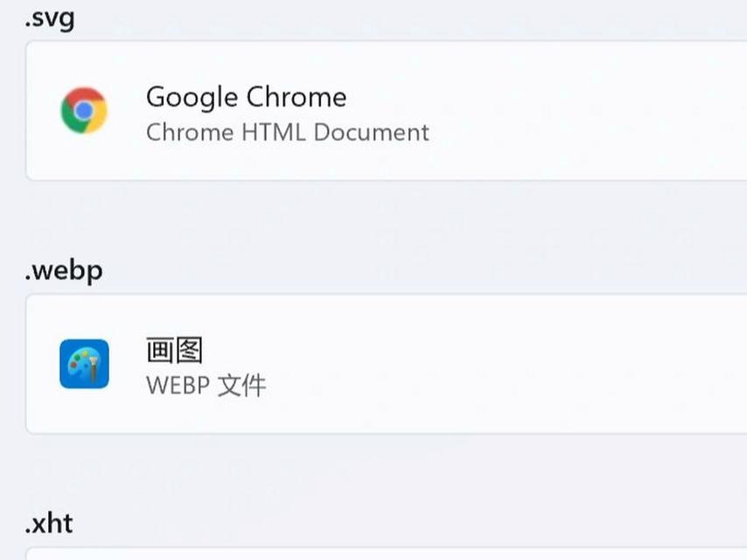
Task: Click the 文件 characters after WEBP
Action: click(x=241, y=385)
